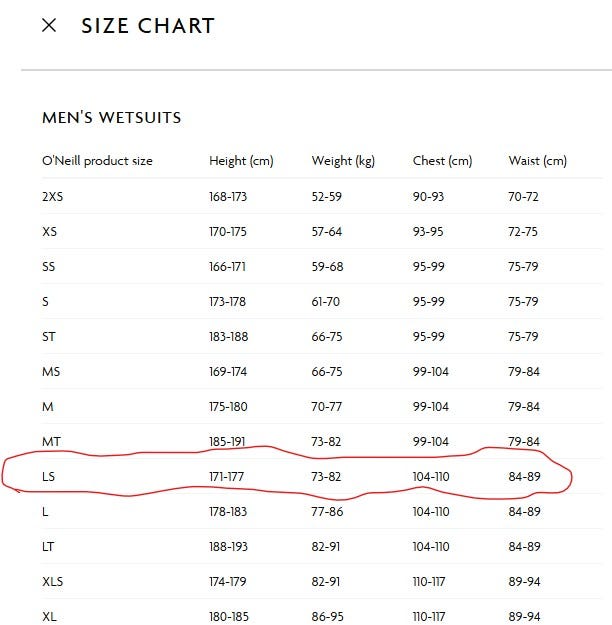This screenshot has width=612, height=625.
Task: Click the Waist (cm) column header
Action: [x=537, y=161]
